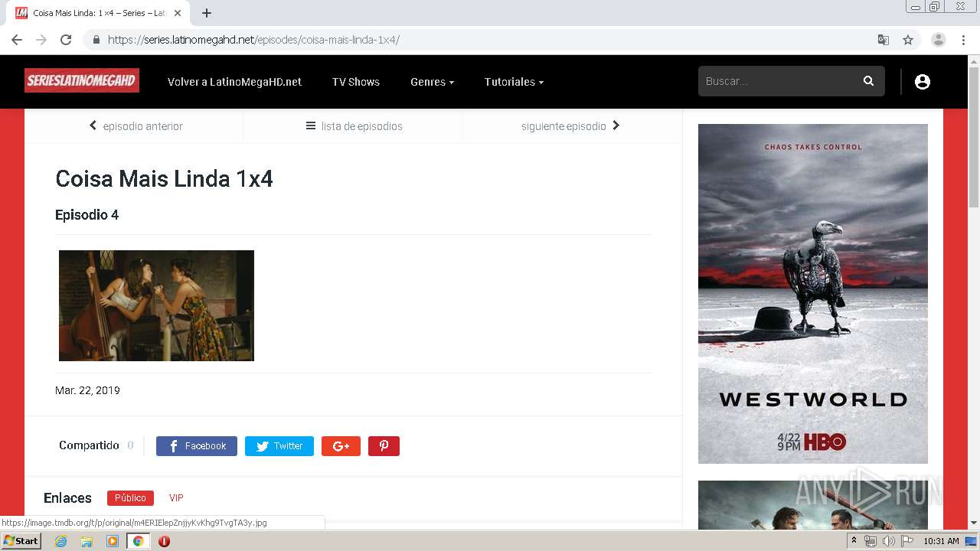Close the current browser tab
Viewport: 980px width, 551px height.
(x=178, y=13)
